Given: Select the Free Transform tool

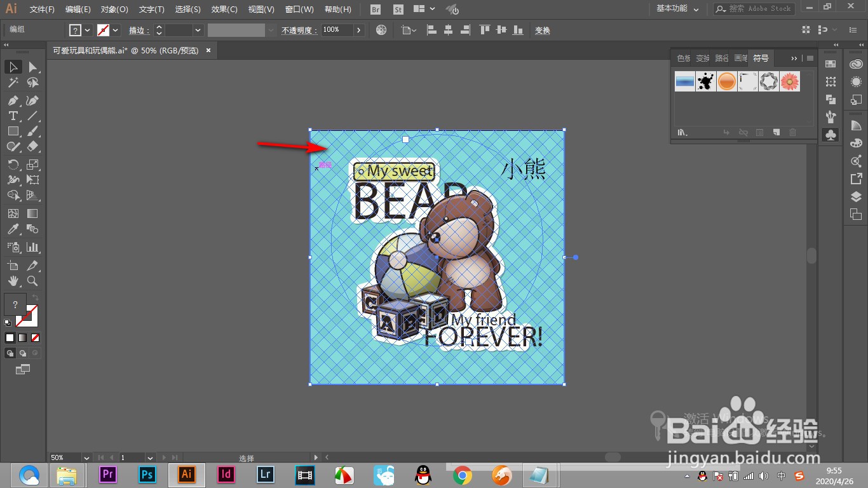Looking at the screenshot, I should coord(32,180).
